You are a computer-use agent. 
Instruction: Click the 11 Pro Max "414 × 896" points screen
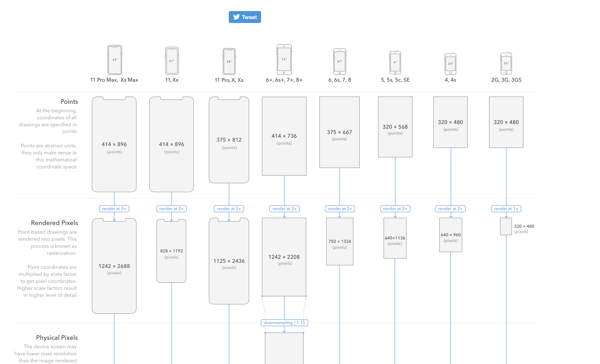(114, 144)
